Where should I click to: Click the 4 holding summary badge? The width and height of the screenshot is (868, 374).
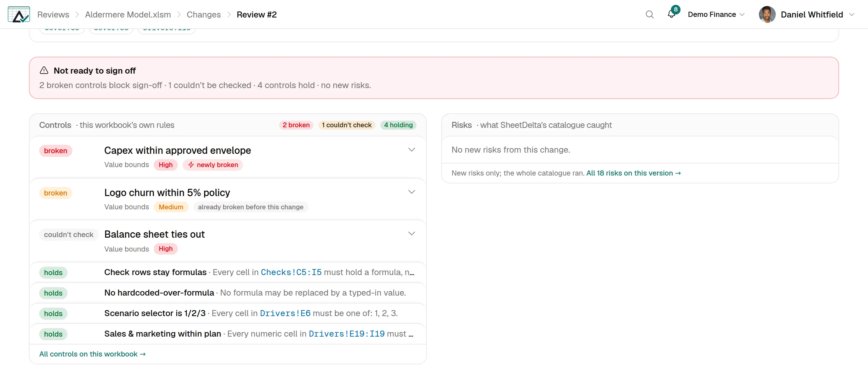click(x=398, y=125)
